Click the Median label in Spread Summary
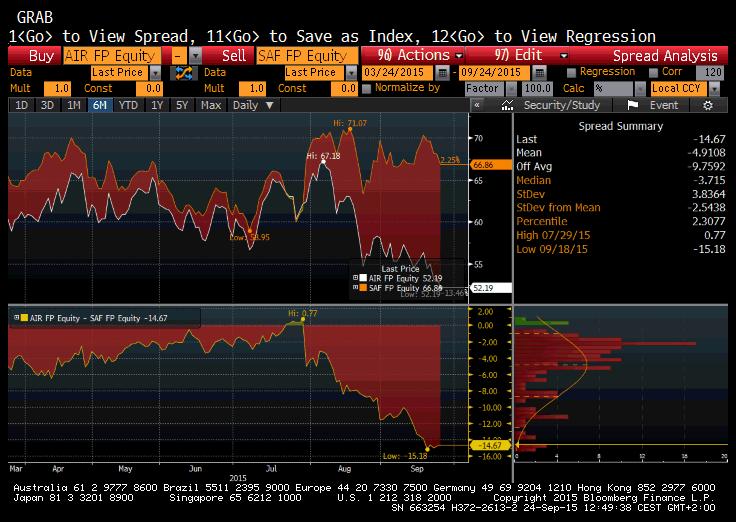Screen dimensions: 736x522 tap(534, 180)
